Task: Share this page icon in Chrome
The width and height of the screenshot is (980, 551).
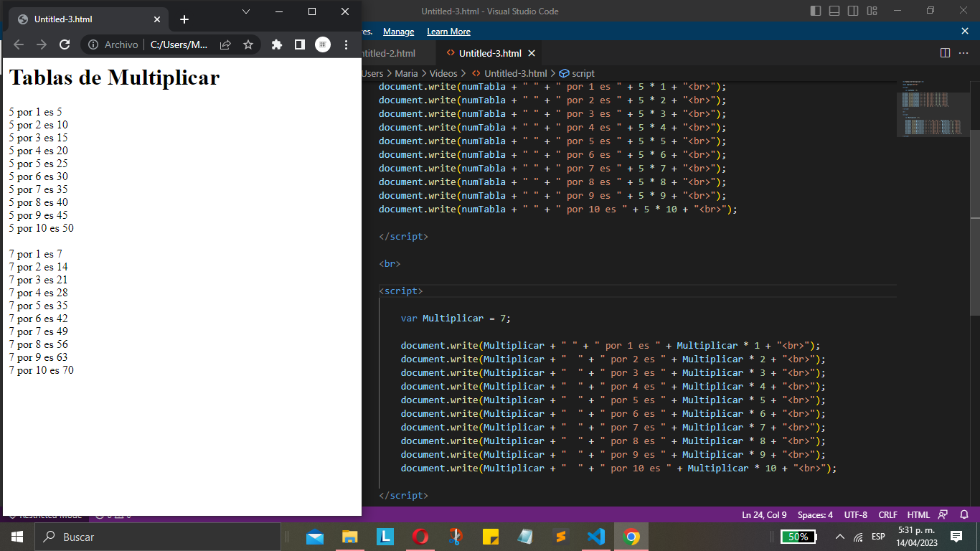Action: click(225, 44)
